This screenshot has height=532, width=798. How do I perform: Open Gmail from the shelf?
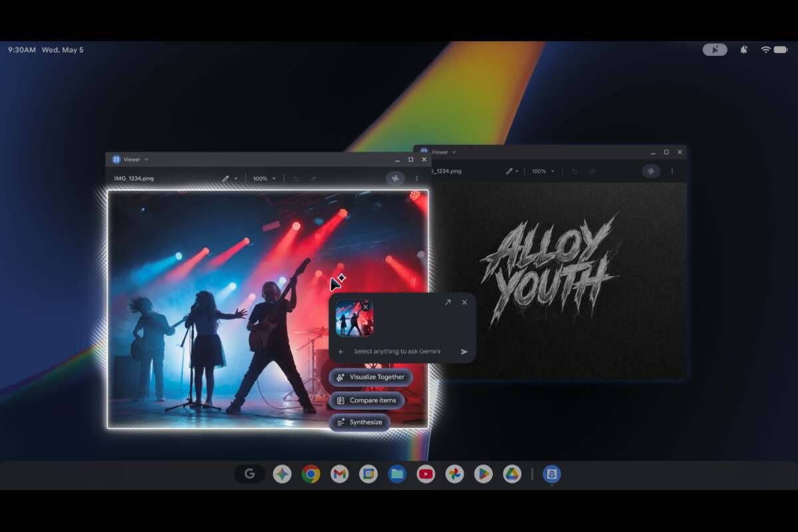340,474
